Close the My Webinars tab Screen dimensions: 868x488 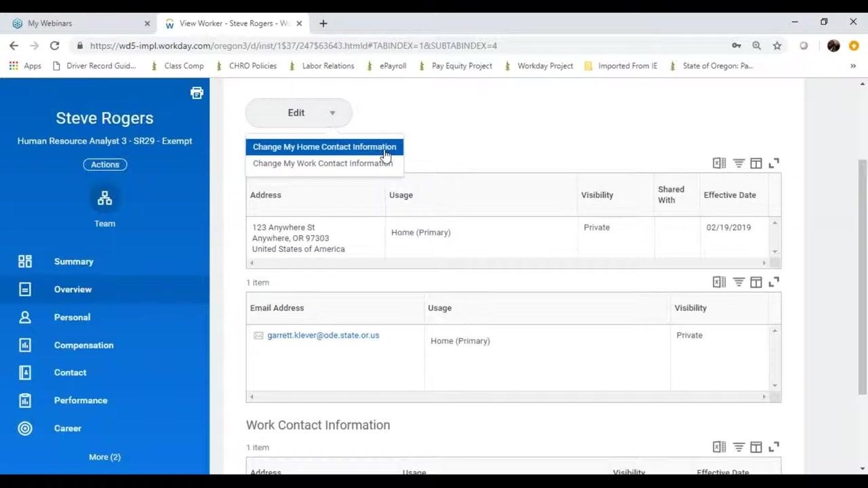click(x=147, y=23)
